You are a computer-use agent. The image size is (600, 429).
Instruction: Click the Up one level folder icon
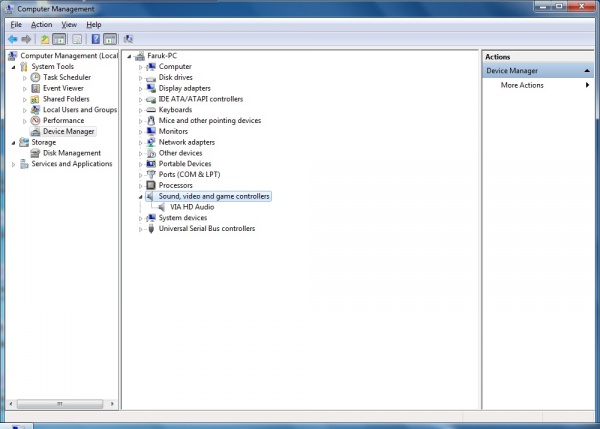45,39
